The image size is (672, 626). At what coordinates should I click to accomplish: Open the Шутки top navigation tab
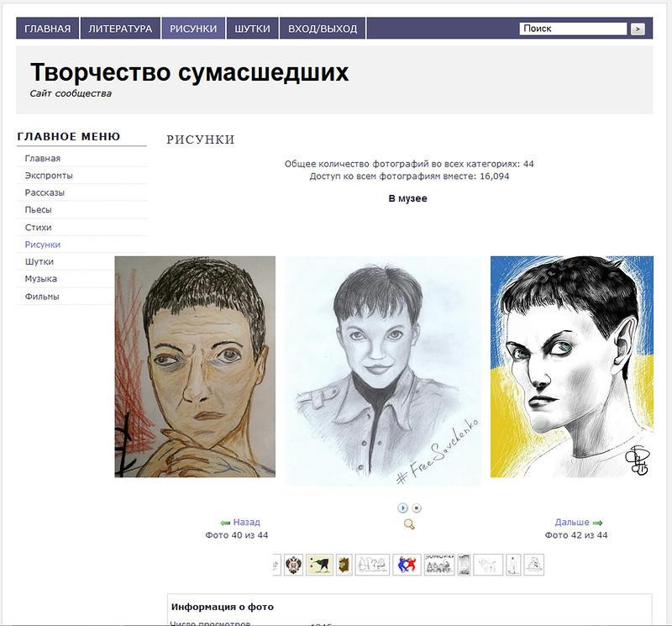pyautogui.click(x=253, y=29)
